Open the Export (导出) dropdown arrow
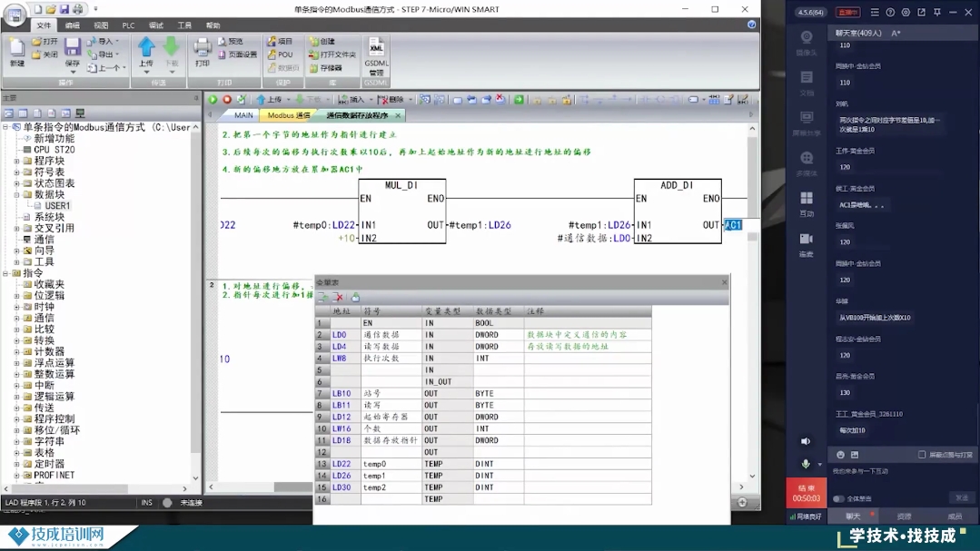980x551 pixels. pos(117,54)
